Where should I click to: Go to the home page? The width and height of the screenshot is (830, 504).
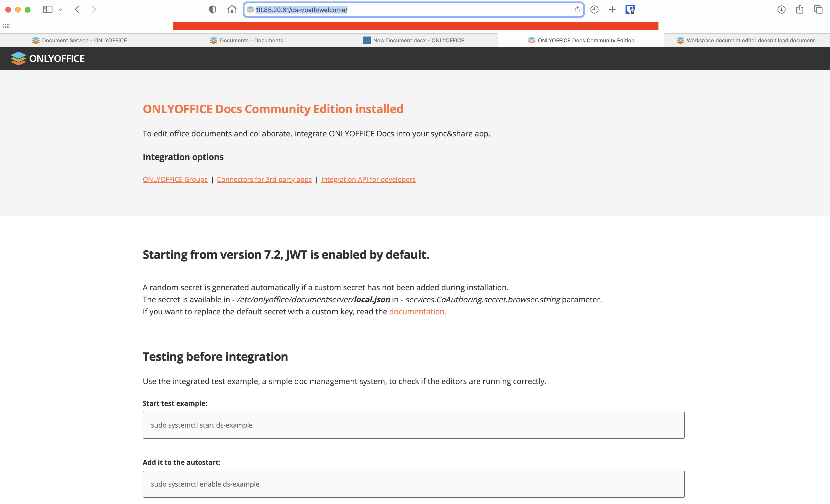232,9
